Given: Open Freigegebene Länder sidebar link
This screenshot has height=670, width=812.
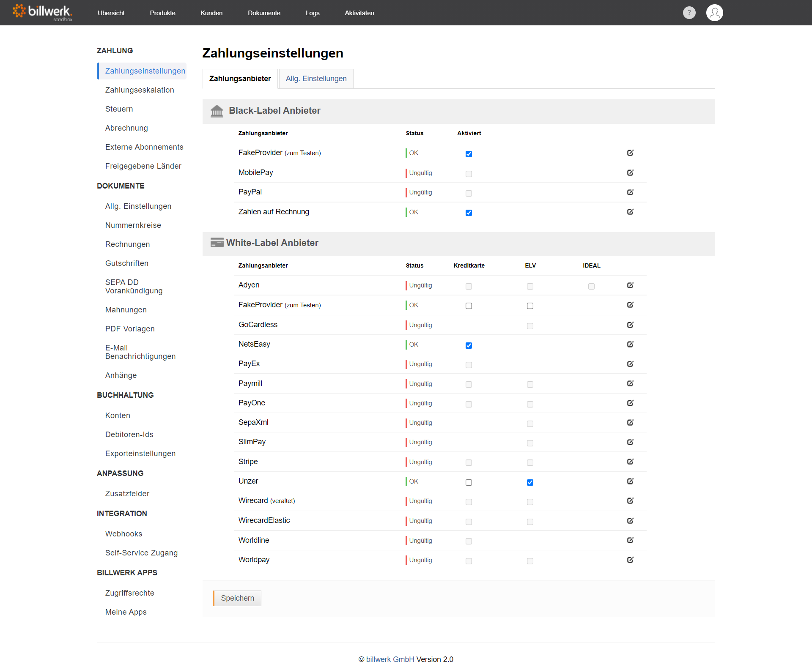Looking at the screenshot, I should (143, 166).
